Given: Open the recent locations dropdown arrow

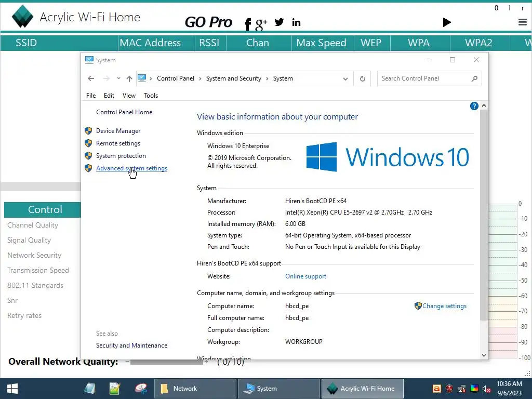Looking at the screenshot, I should click(118, 78).
